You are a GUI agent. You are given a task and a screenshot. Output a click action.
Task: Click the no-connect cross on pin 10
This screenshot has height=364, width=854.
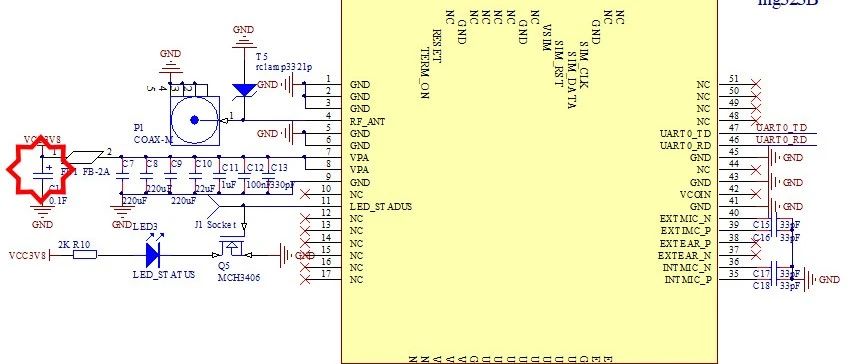[306, 194]
